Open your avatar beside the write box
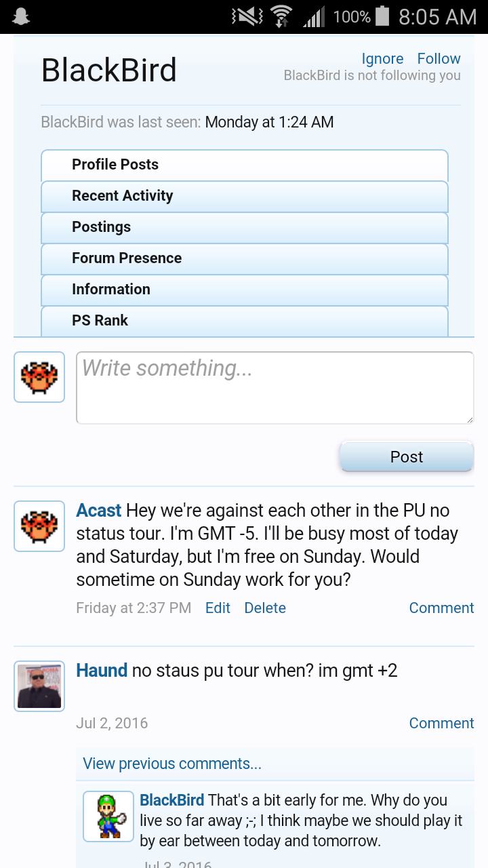This screenshot has width=488, height=868. pyautogui.click(x=39, y=377)
